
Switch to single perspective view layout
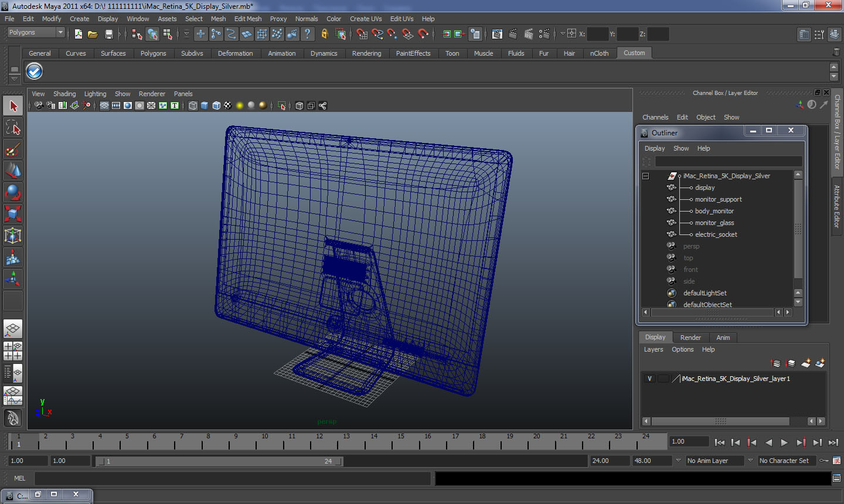tap(13, 329)
